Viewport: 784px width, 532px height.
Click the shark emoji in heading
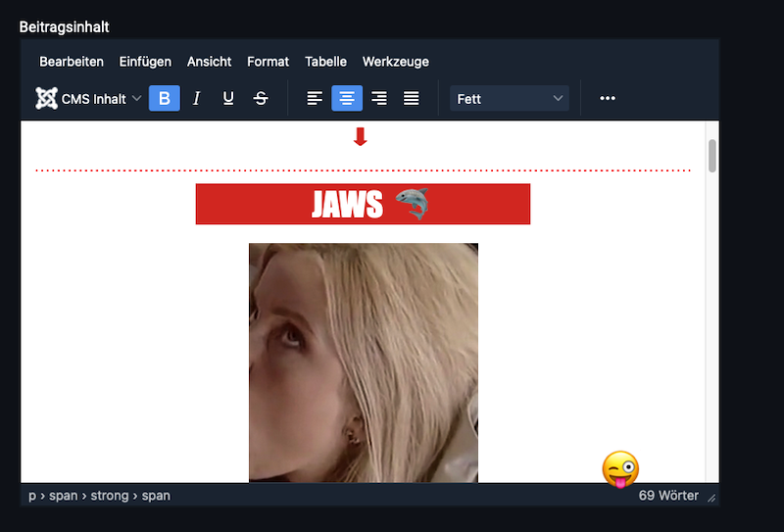[x=412, y=204]
